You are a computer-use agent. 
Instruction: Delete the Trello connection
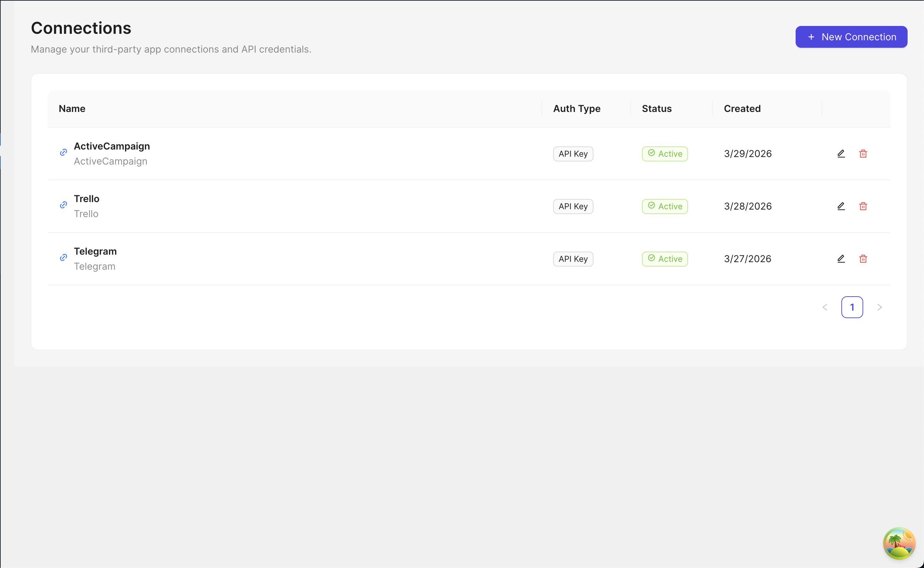click(x=863, y=206)
